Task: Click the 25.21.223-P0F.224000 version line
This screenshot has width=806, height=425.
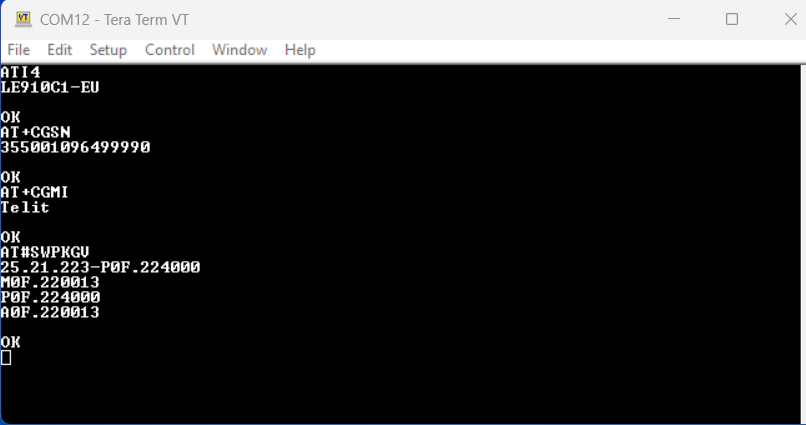Action: tap(100, 267)
